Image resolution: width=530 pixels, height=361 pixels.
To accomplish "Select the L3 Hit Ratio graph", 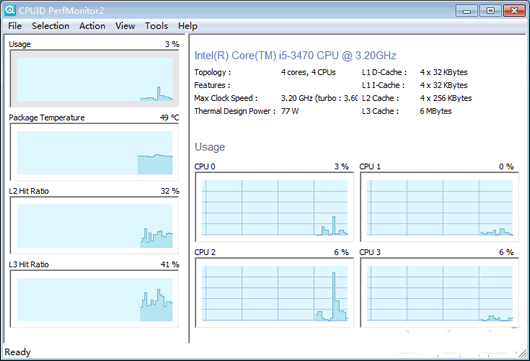I will pyautogui.click(x=94, y=299).
